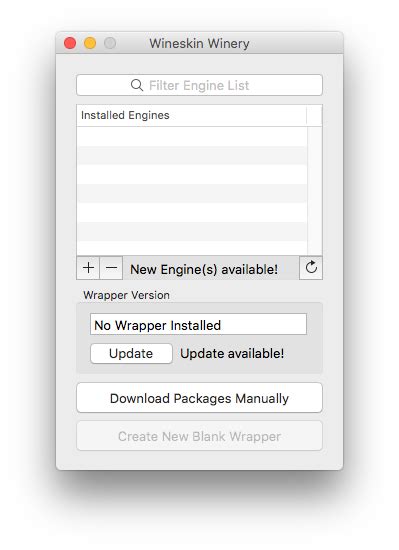Click the Update available! label

click(x=232, y=354)
